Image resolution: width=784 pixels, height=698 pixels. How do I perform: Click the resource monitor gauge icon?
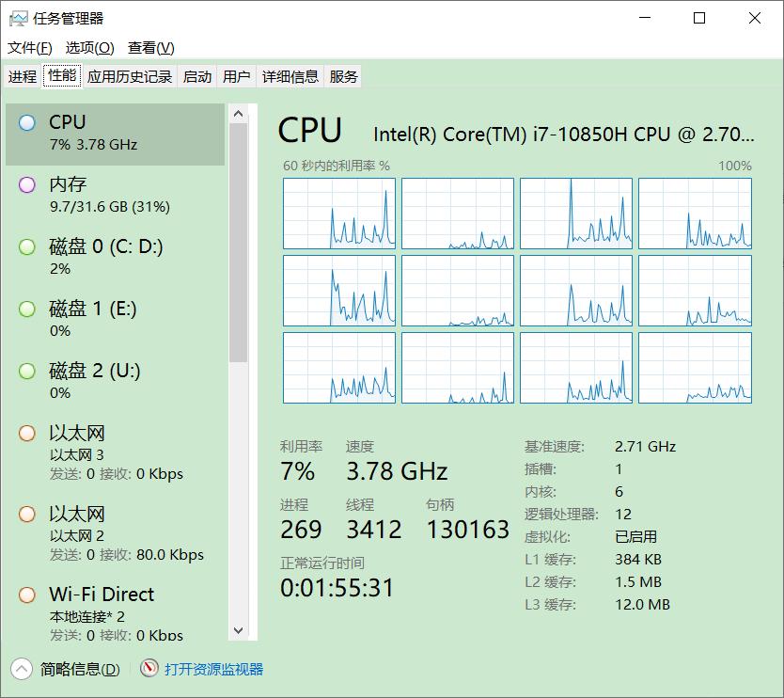tap(149, 669)
